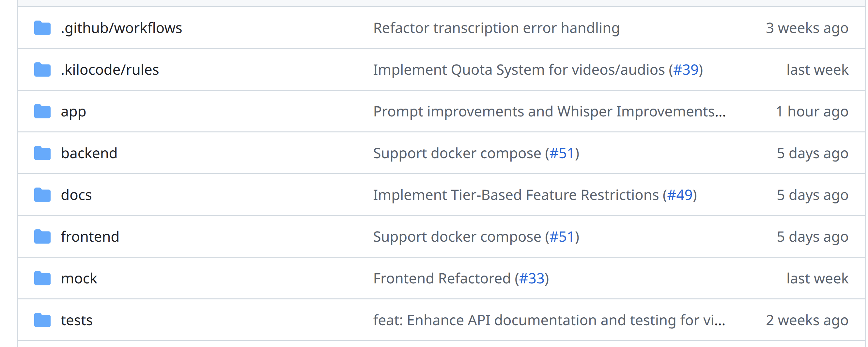Click the backend folder icon
This screenshot has height=347, width=868.
[42, 153]
